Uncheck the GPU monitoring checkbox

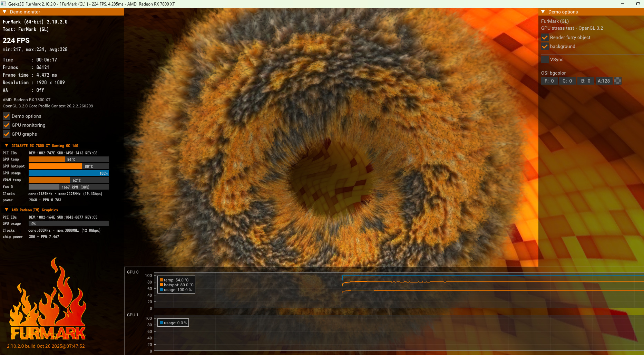(x=6, y=125)
